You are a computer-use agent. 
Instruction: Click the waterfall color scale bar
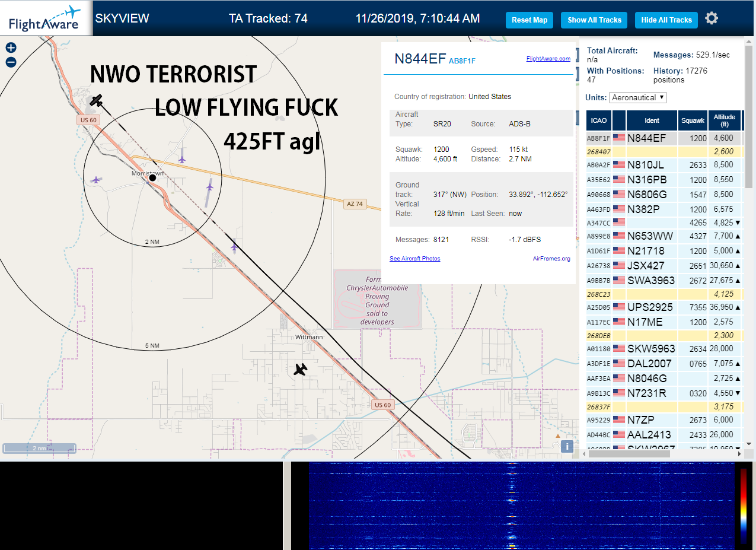click(x=744, y=506)
